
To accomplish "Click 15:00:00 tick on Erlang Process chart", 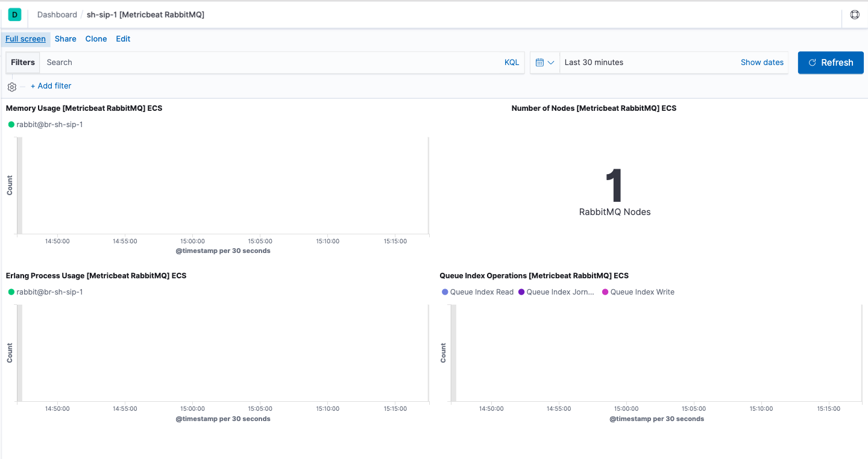I will pyautogui.click(x=192, y=408).
